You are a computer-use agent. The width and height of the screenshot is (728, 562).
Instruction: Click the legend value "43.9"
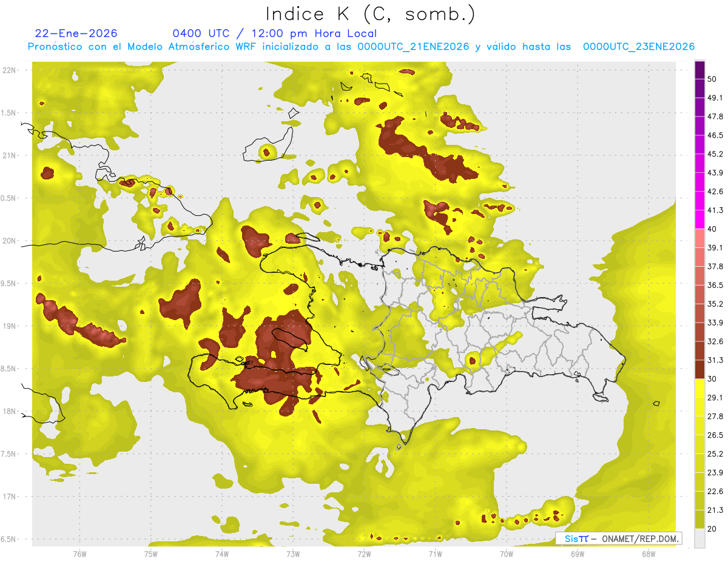pos(715,173)
